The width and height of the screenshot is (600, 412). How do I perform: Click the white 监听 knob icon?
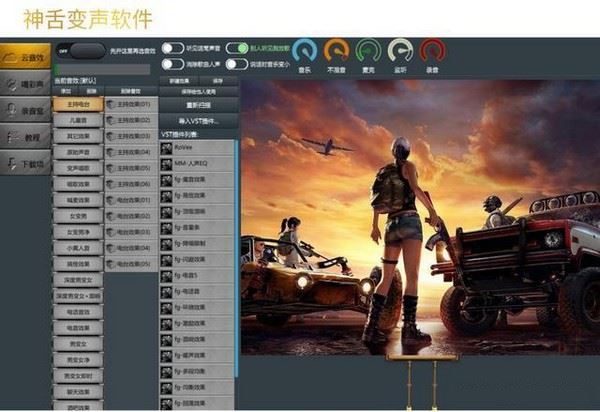pyautogui.click(x=400, y=51)
